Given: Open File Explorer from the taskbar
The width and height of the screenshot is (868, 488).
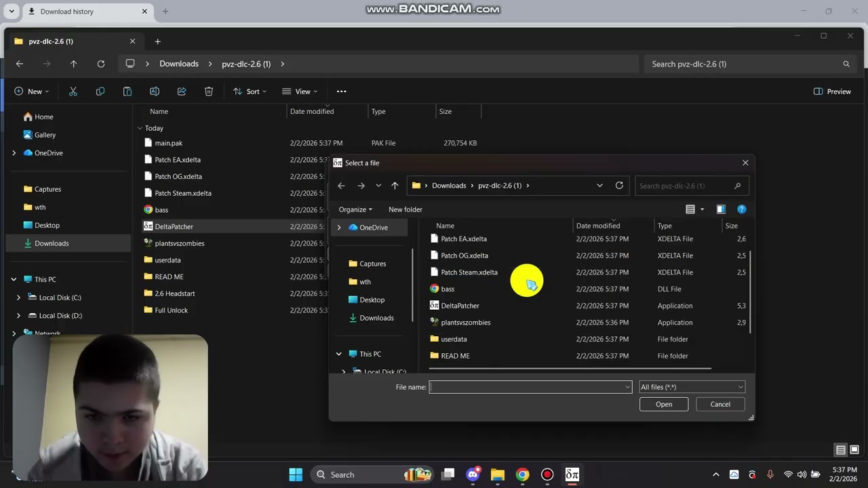Looking at the screenshot, I should (498, 474).
